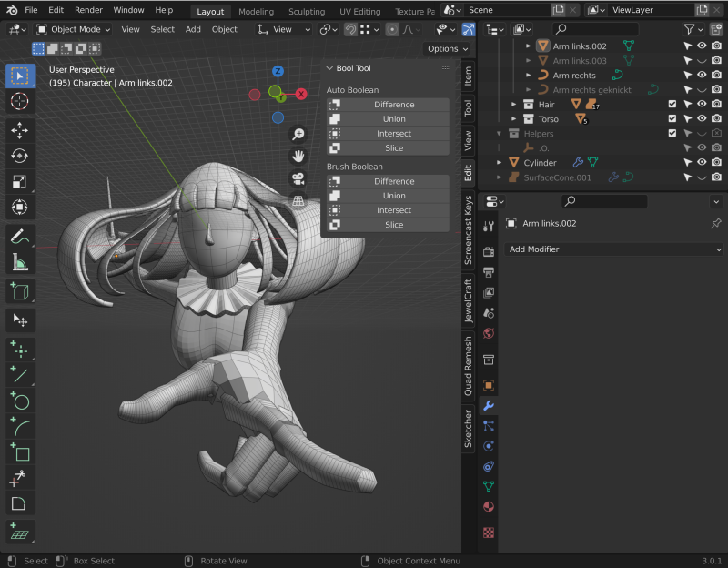Image resolution: width=728 pixels, height=568 pixels.
Task: Pick the Annotate pencil tool
Action: click(x=20, y=237)
